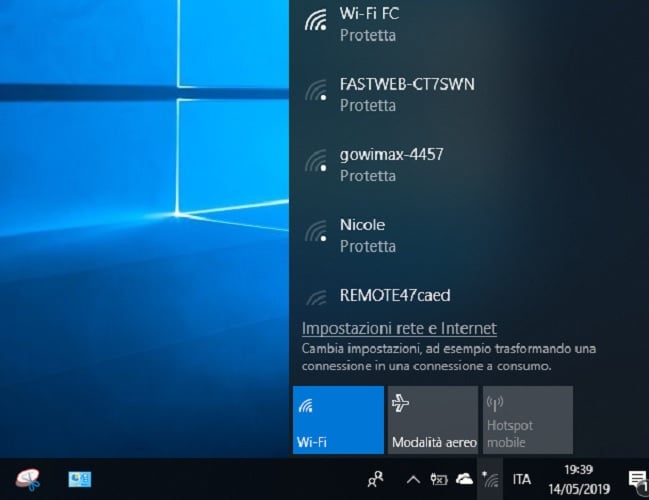Screen dimensions: 649x500
Task: Open Impostazioni rete e Internet link
Action: point(399,328)
